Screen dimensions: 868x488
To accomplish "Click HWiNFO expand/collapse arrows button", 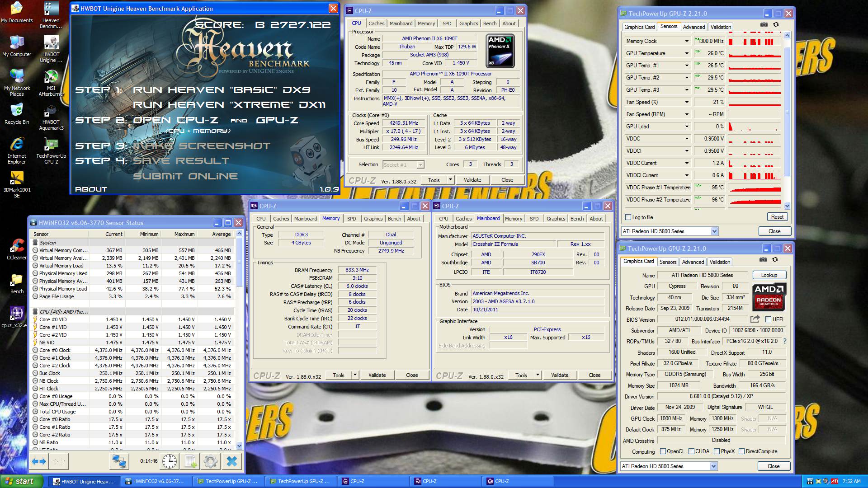I will 39,461.
